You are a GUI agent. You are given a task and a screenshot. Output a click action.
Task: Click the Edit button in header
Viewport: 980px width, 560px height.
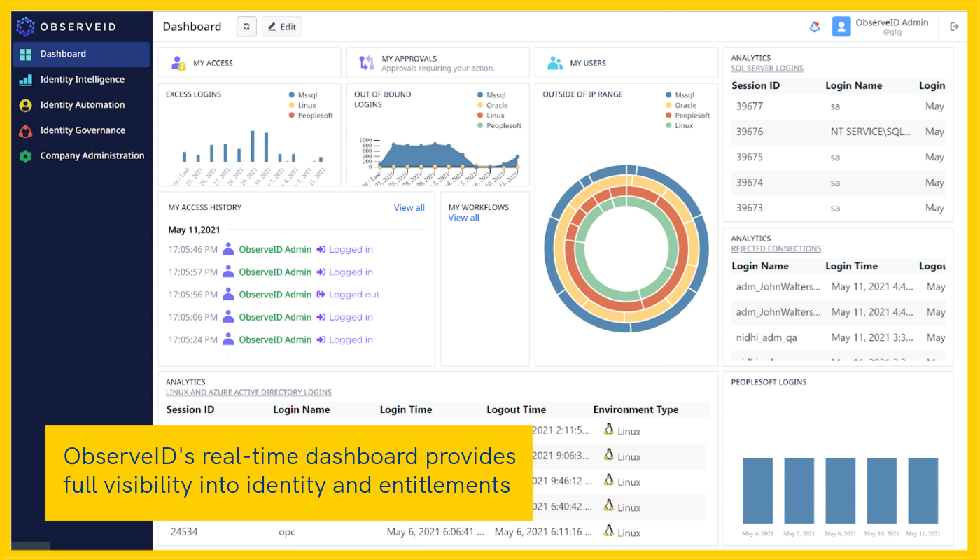(x=281, y=27)
